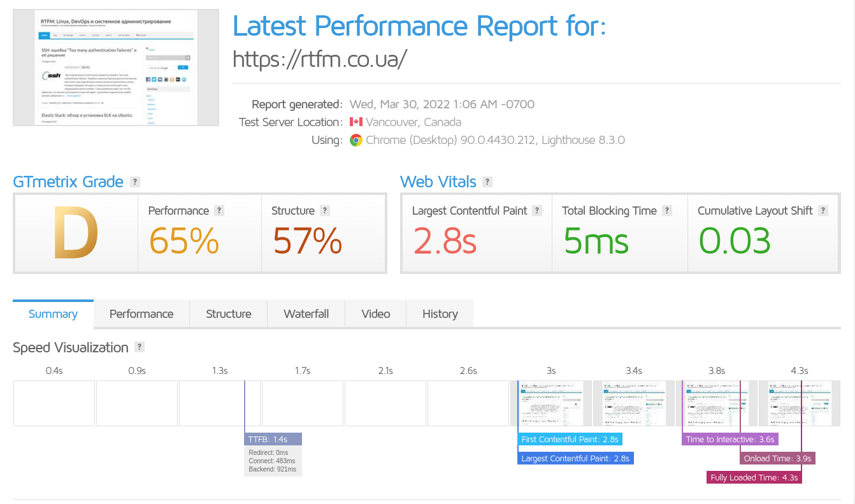This screenshot has height=504, width=855.
Task: View the History tab
Action: click(440, 314)
